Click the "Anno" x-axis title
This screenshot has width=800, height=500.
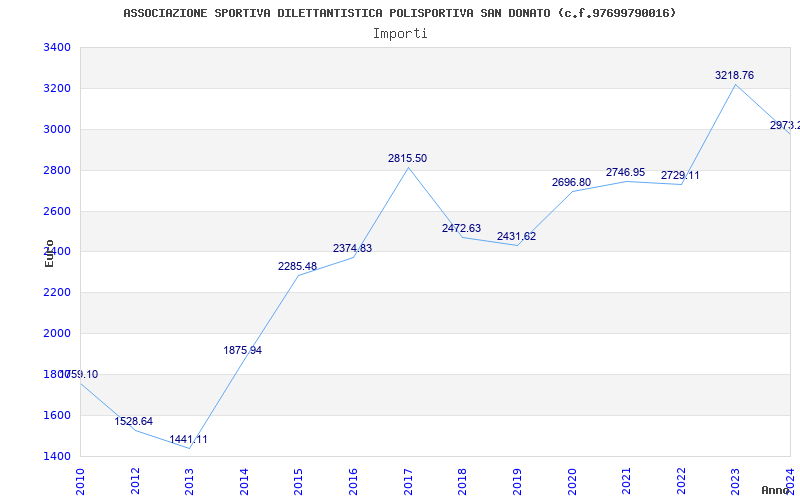coord(776,491)
